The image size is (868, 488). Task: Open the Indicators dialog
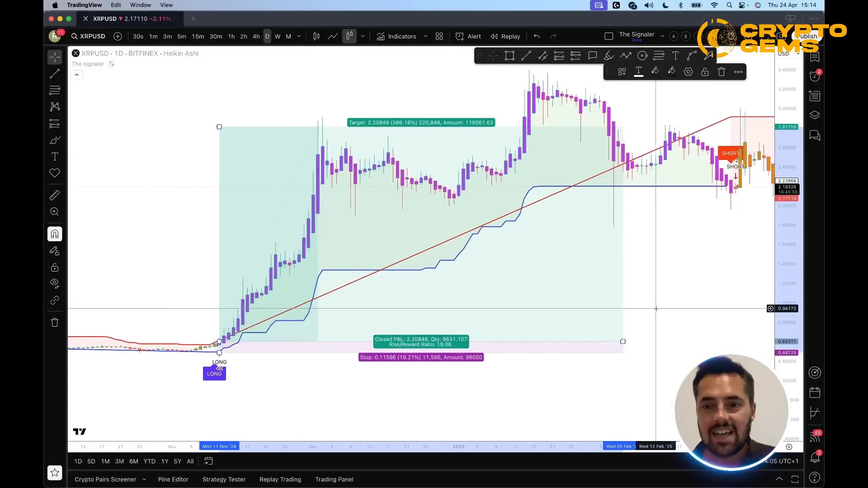pos(396,37)
